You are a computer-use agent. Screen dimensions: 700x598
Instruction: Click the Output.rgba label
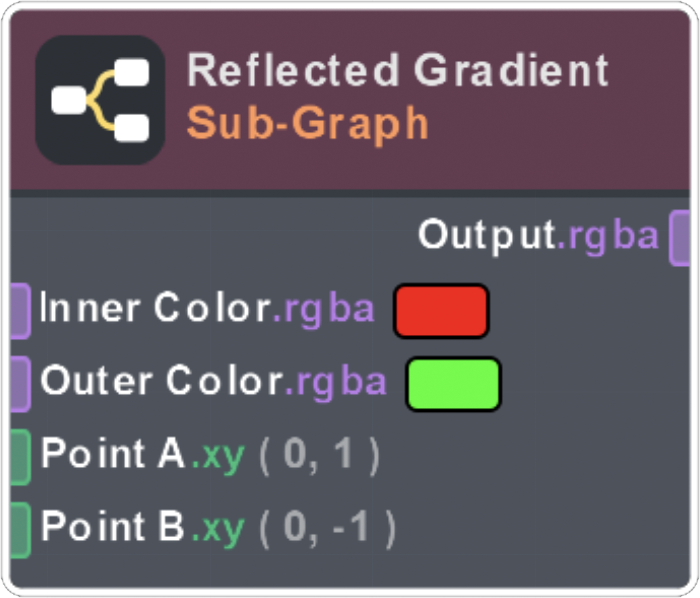pos(538,235)
